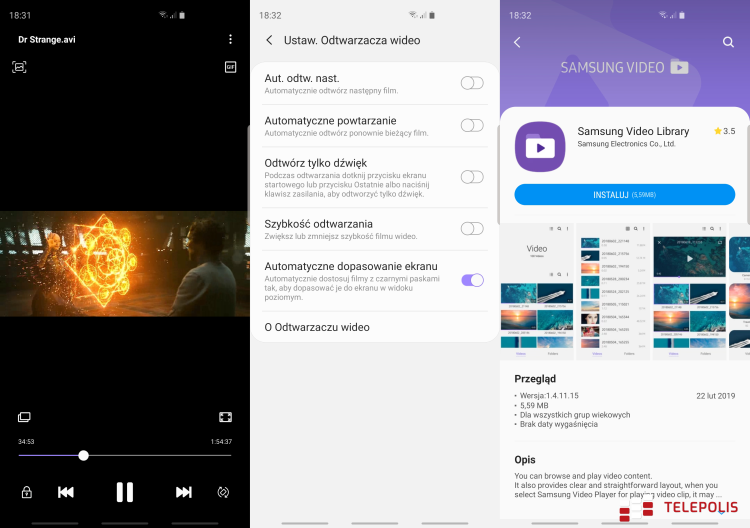The height and width of the screenshot is (528, 750).
Task: Enable Odtwórz tylko dźwięk toggle
Action: pos(472,177)
